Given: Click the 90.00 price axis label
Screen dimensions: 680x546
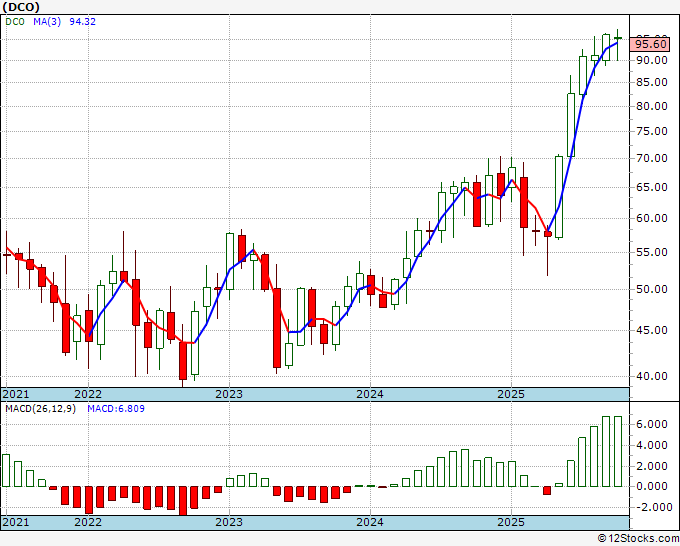Looking at the screenshot, I should (x=652, y=60).
